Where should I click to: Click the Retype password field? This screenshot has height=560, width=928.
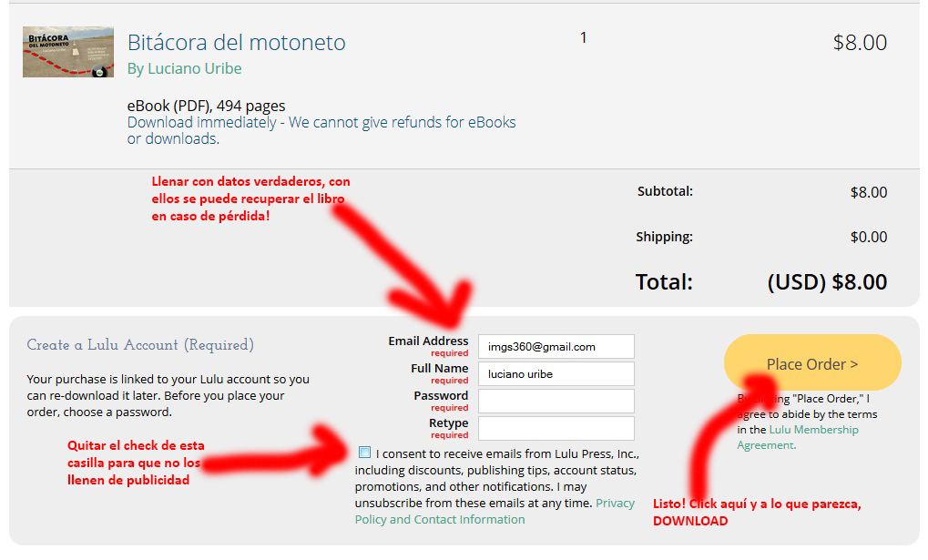click(x=556, y=429)
